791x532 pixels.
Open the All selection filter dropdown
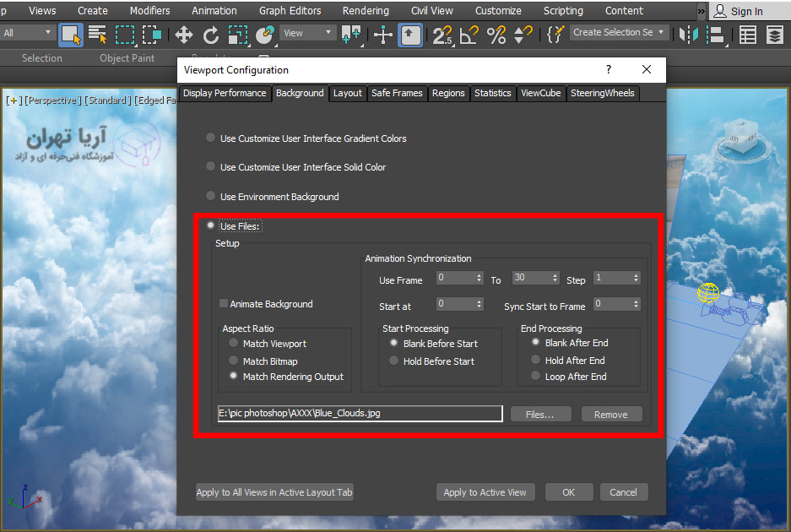[28, 33]
